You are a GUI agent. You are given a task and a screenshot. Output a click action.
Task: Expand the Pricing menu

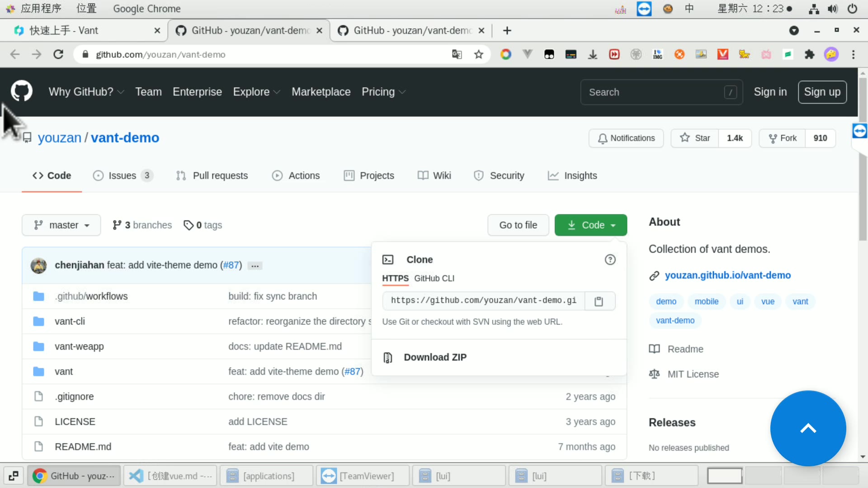coord(383,92)
